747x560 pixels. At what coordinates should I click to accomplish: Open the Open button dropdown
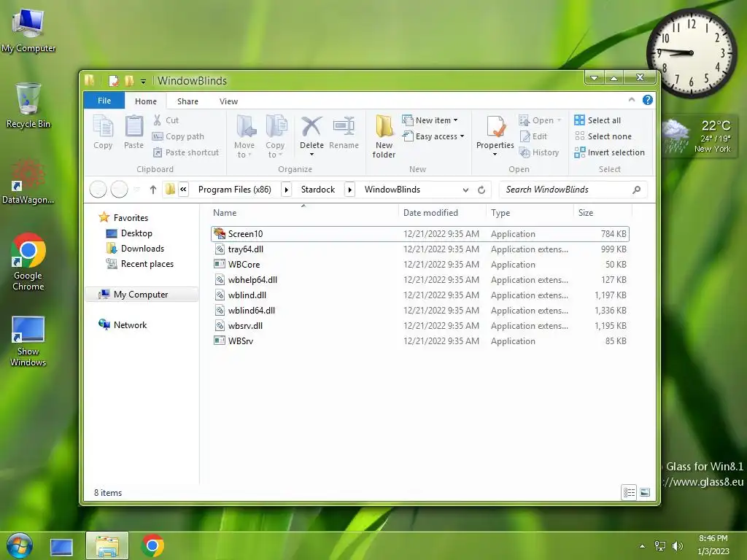click(x=560, y=120)
